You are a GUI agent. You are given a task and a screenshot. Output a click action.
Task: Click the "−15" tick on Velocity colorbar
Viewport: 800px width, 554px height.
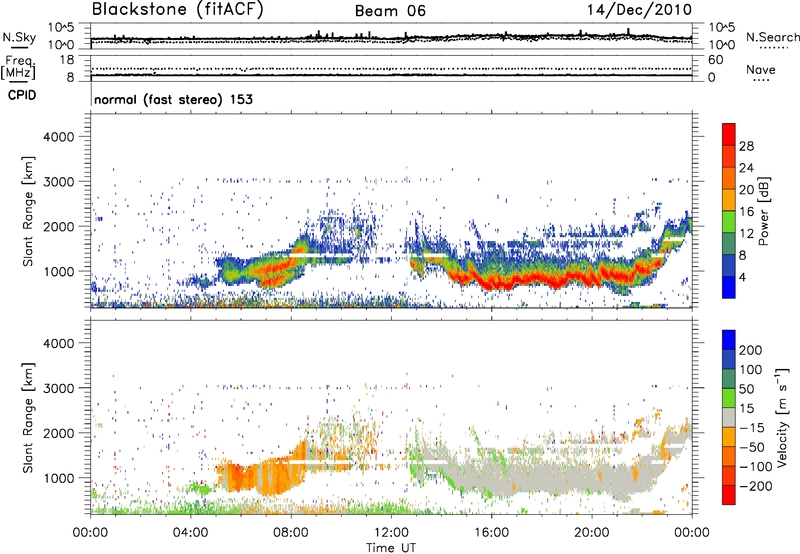[x=752, y=427]
